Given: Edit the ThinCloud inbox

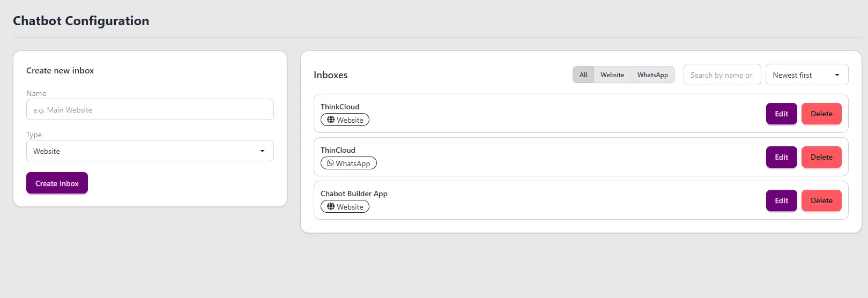Looking at the screenshot, I should pos(782,157).
